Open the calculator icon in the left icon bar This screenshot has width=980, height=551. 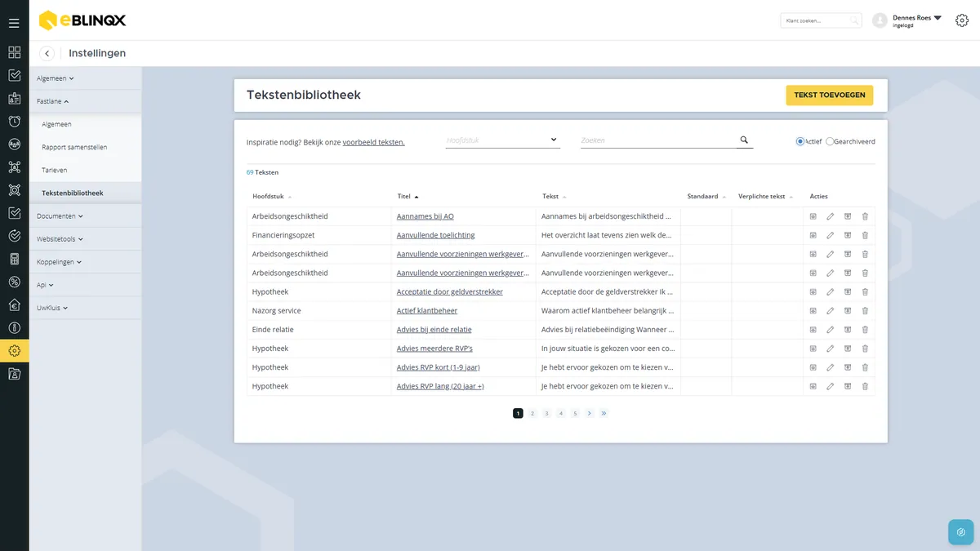tap(14, 259)
